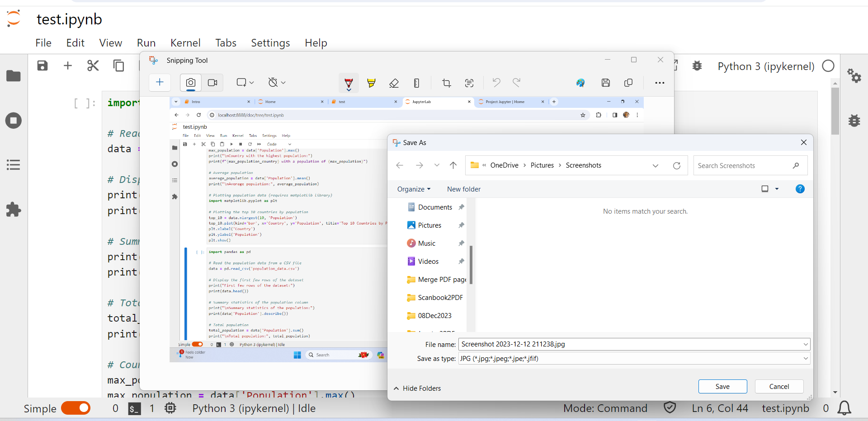Select the ruler tool in Snipping Tool
Viewport: 868px width, 421px height.
tap(416, 83)
